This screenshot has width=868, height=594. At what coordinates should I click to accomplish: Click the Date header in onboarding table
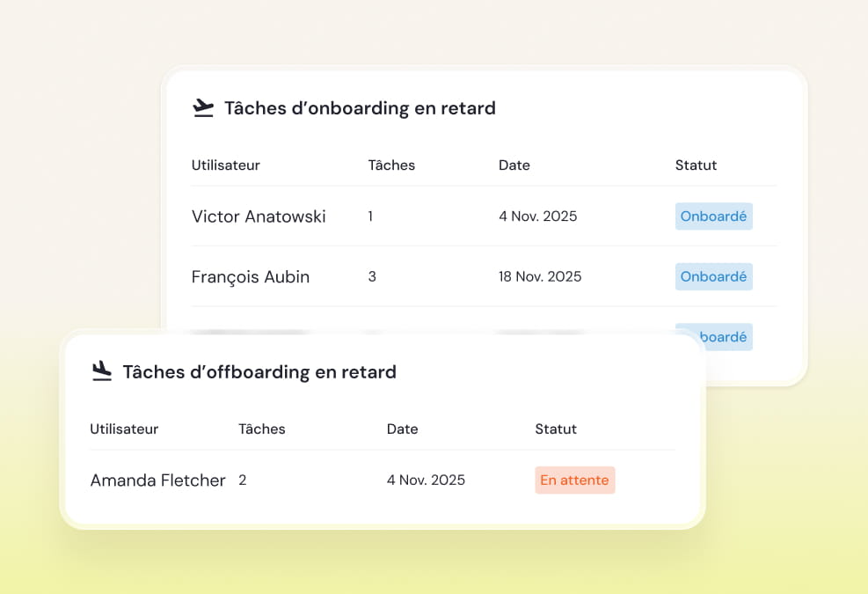click(x=514, y=165)
